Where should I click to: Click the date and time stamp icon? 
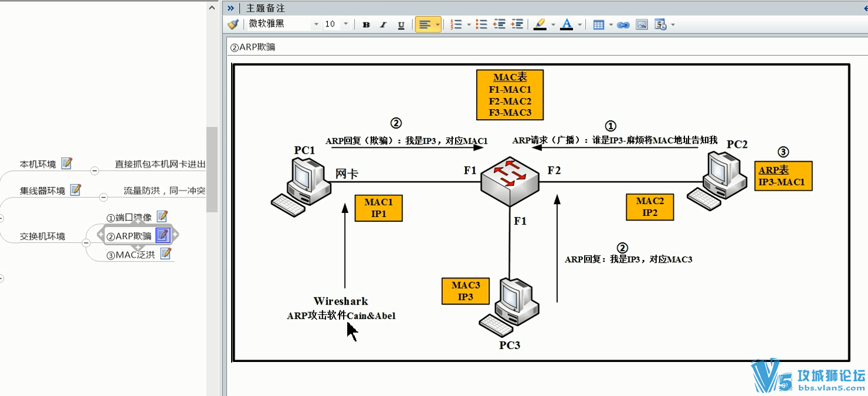[x=660, y=25]
